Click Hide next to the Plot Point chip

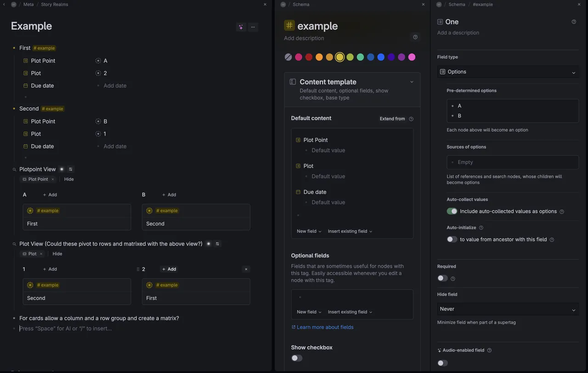(69, 179)
